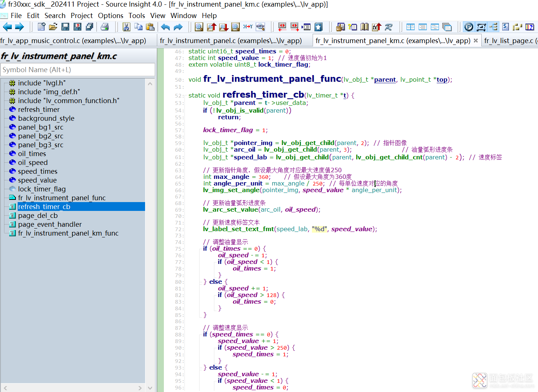
Task: Click the Jump To Caller fx icon
Action: point(377,27)
